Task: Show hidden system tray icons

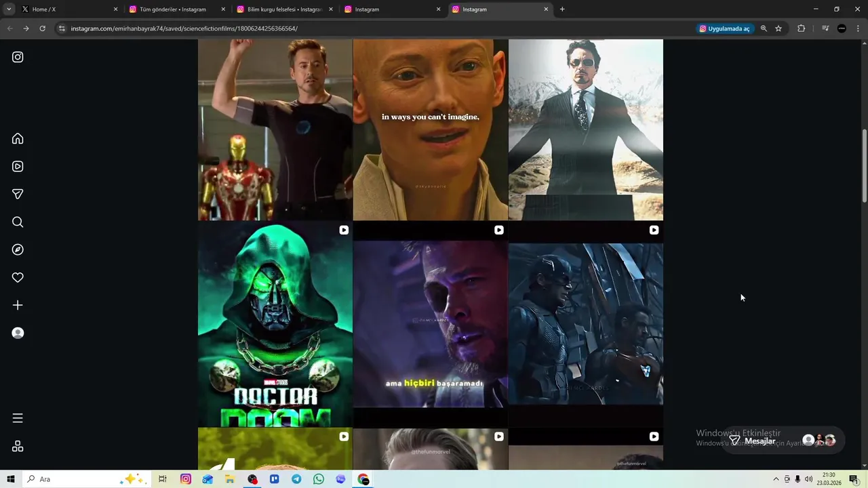Action: tap(776, 479)
